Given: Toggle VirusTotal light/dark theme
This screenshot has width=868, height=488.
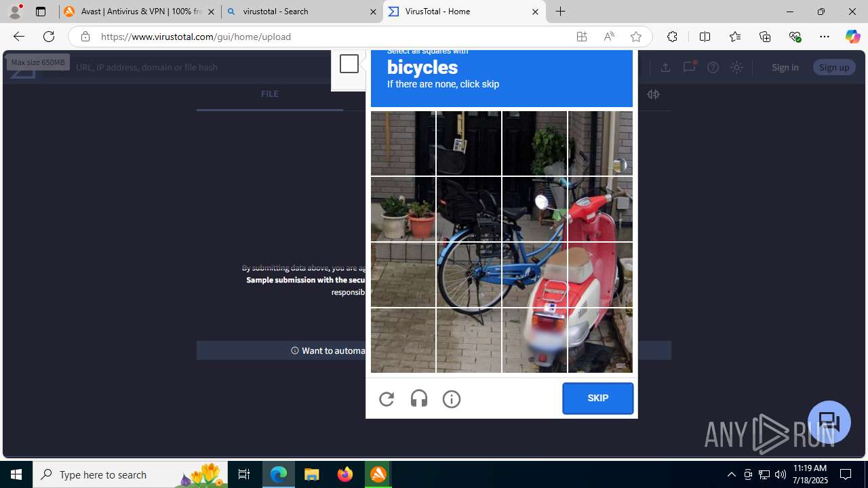Looking at the screenshot, I should point(737,67).
